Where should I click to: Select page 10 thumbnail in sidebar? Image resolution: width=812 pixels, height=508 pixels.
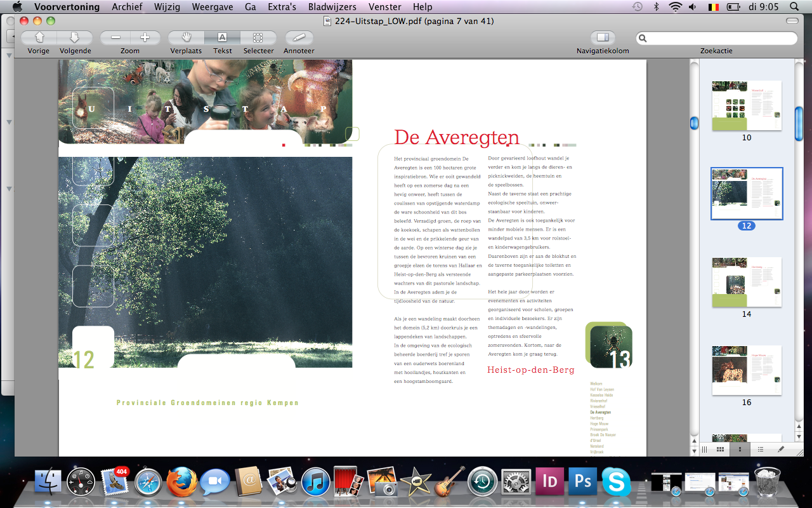747,105
